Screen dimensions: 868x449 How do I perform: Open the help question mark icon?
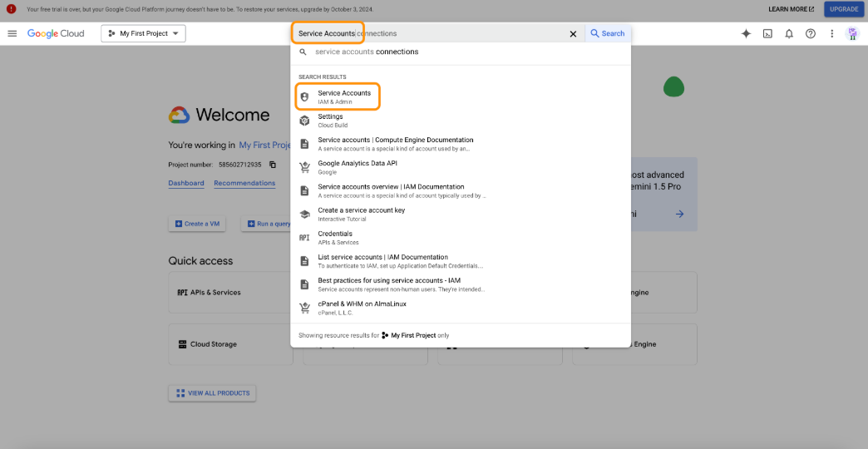[x=811, y=34]
